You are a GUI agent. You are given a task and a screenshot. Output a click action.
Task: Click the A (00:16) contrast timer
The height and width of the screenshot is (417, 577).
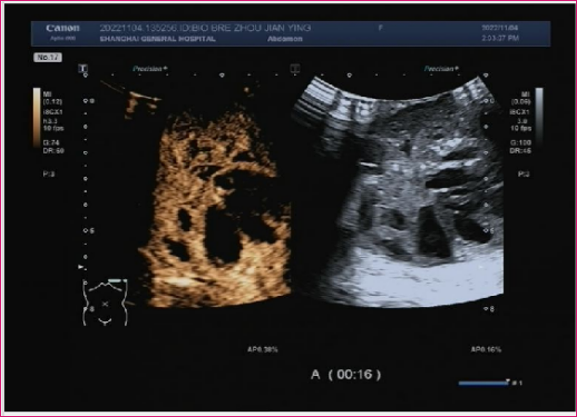pos(346,375)
